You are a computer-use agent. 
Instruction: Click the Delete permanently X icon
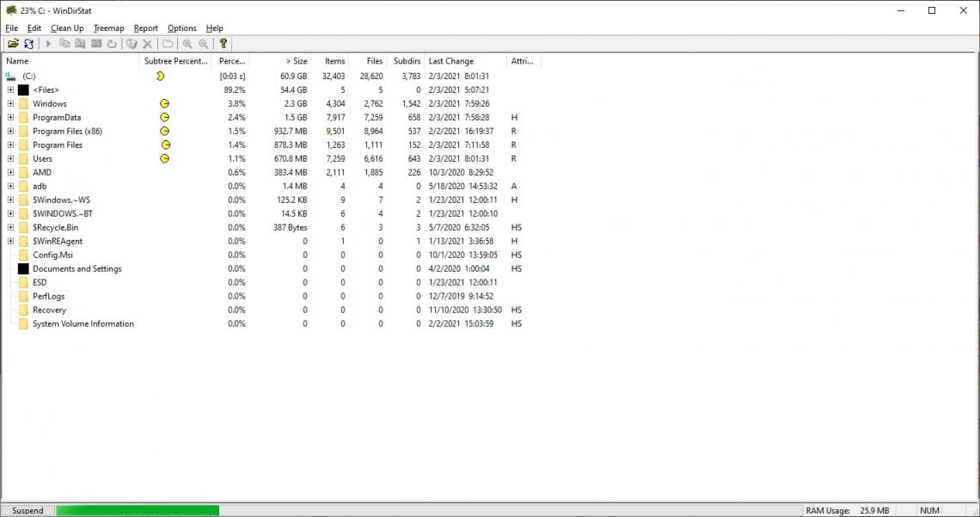point(147,43)
